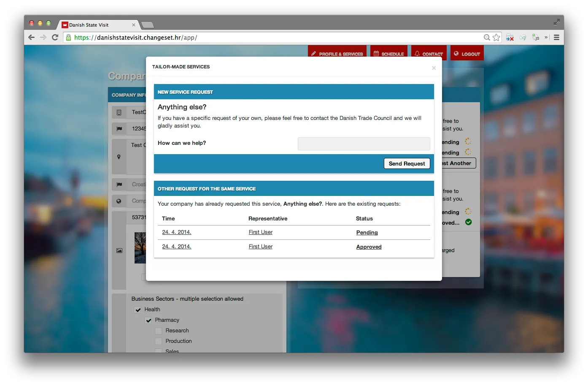588x386 pixels.
Task: Open the Pending status link
Action: point(367,233)
